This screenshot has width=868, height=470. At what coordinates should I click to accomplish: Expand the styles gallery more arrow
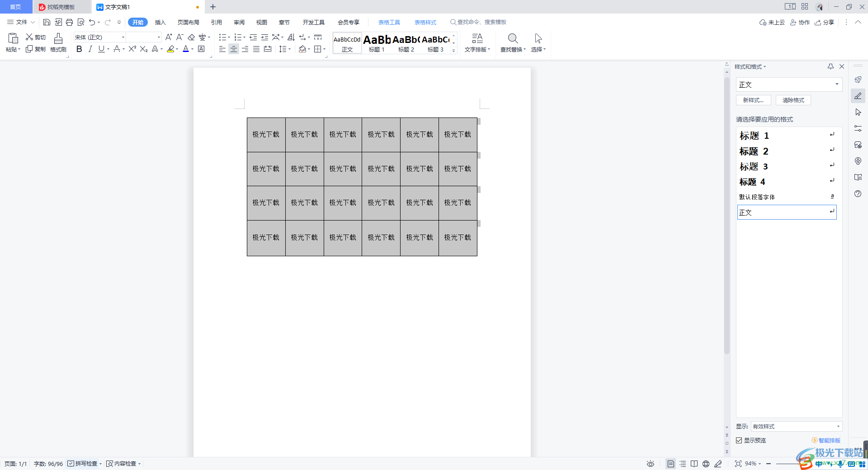coord(454,51)
